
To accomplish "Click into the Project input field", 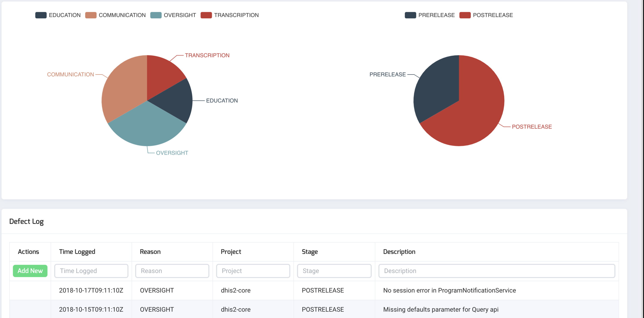I will [x=253, y=271].
